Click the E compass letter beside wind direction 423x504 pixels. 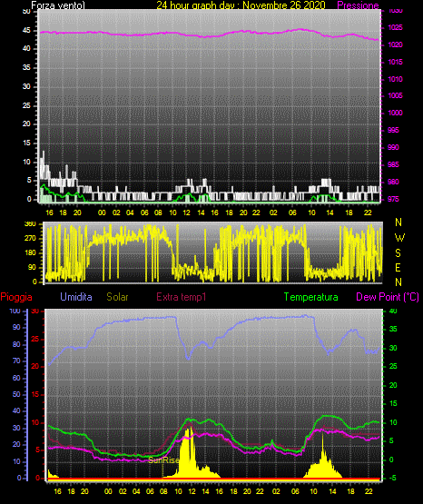398,267
